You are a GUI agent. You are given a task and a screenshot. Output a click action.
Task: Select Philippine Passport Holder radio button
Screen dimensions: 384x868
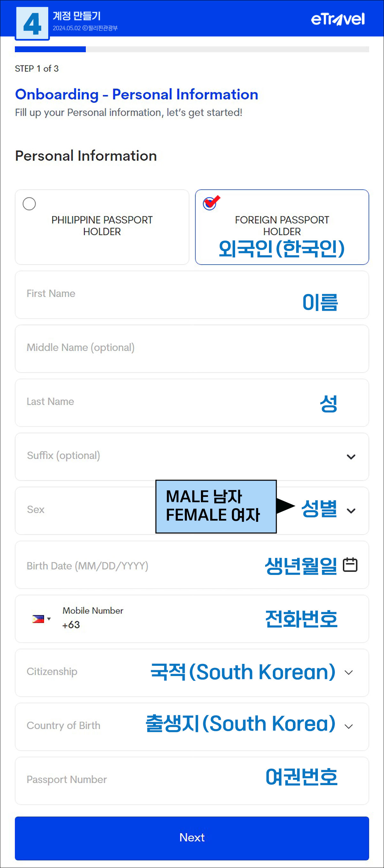[29, 204]
